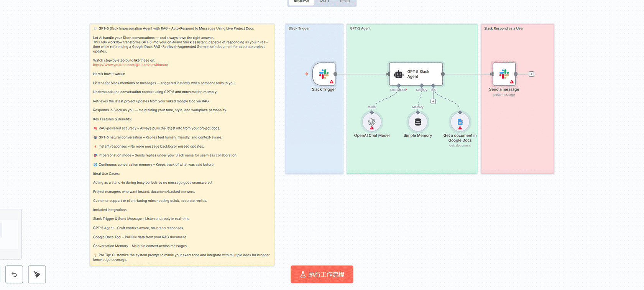Image resolution: width=644 pixels, height=290 pixels.
Task: Select the OpenAI Chat Model node
Action: 371,122
